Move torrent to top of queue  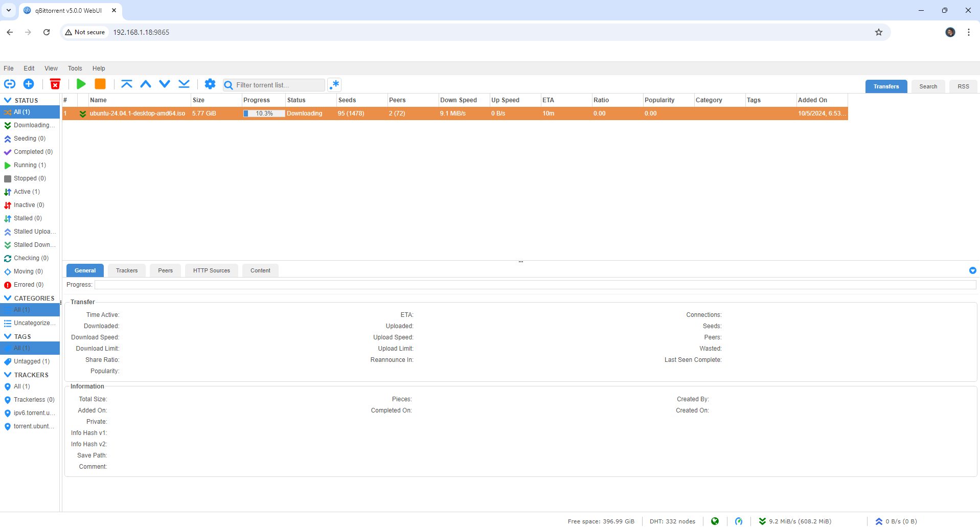127,84
